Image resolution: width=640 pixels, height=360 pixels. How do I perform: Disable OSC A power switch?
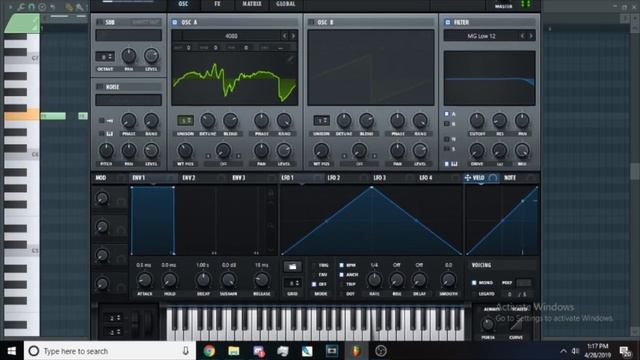tap(175, 22)
